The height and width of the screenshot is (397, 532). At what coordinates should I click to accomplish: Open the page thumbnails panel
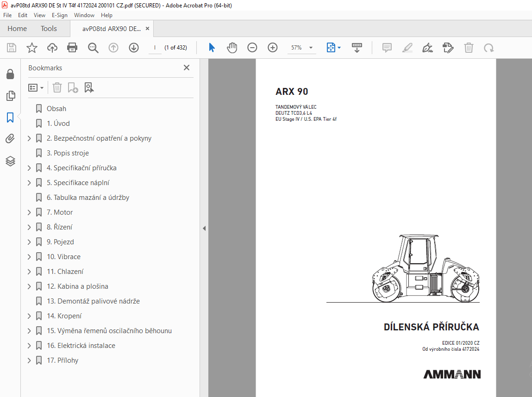click(x=10, y=96)
